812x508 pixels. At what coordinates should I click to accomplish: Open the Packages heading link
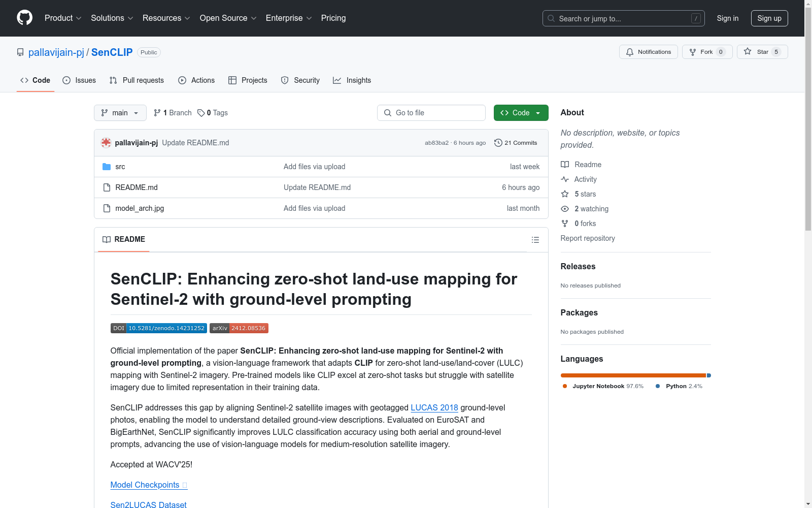[x=579, y=312]
